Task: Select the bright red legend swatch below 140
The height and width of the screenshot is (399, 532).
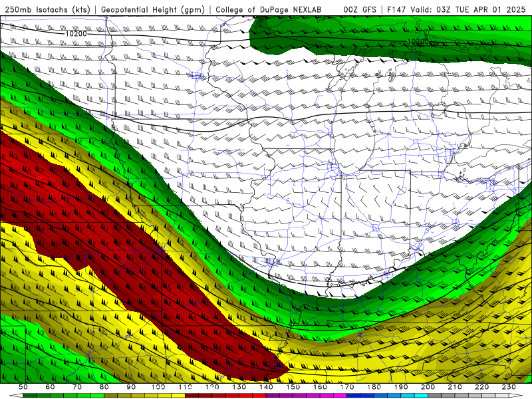Action: click(x=259, y=396)
